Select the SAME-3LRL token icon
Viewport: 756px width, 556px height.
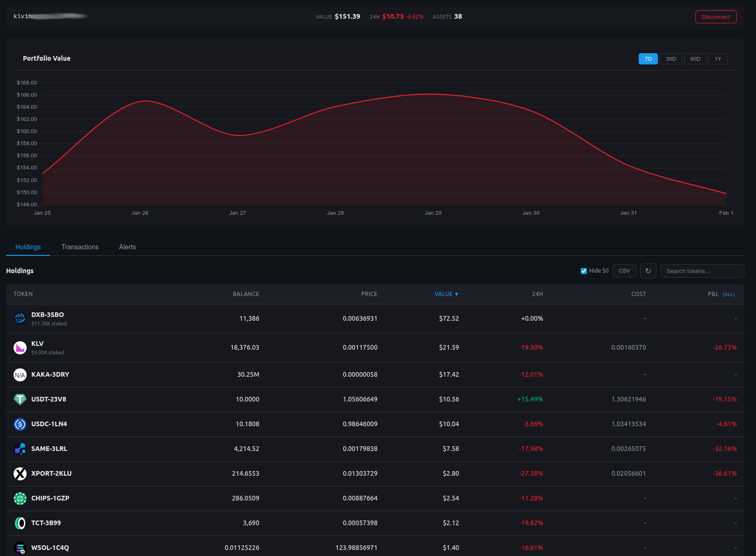tap(20, 449)
